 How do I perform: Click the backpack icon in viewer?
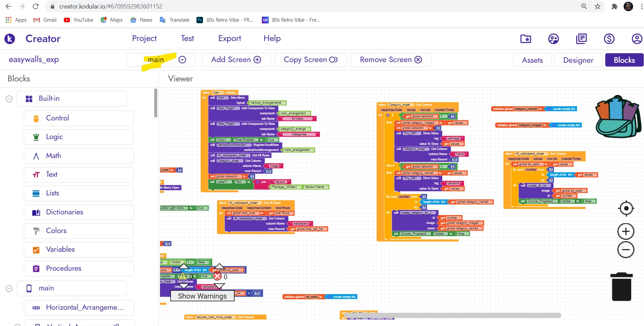[618, 117]
